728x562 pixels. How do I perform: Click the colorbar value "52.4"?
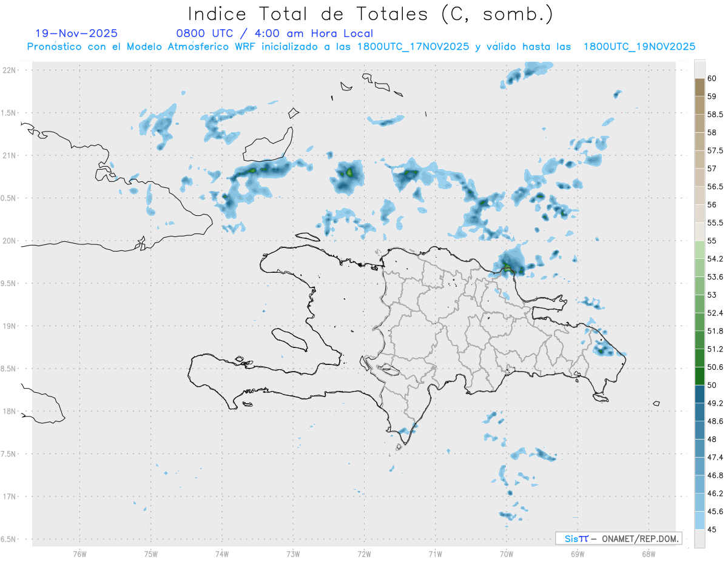click(715, 313)
